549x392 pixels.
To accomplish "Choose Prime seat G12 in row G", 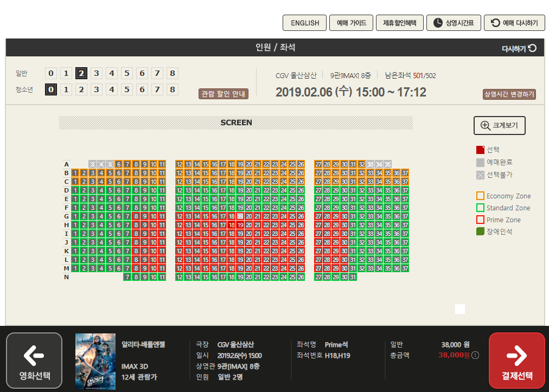I will tap(179, 216).
